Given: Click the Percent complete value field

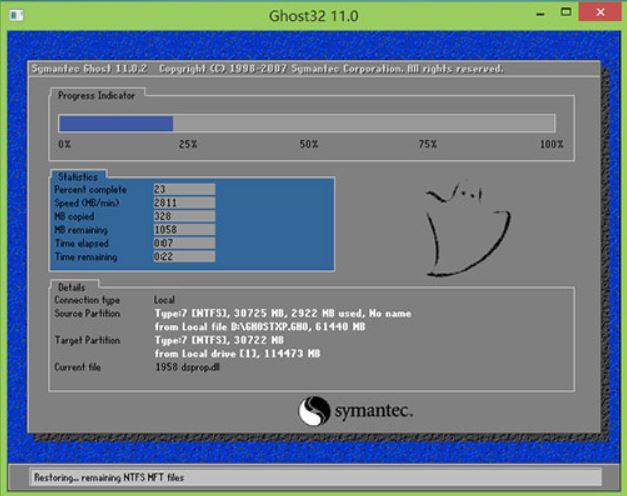Looking at the screenshot, I should pos(183,189).
